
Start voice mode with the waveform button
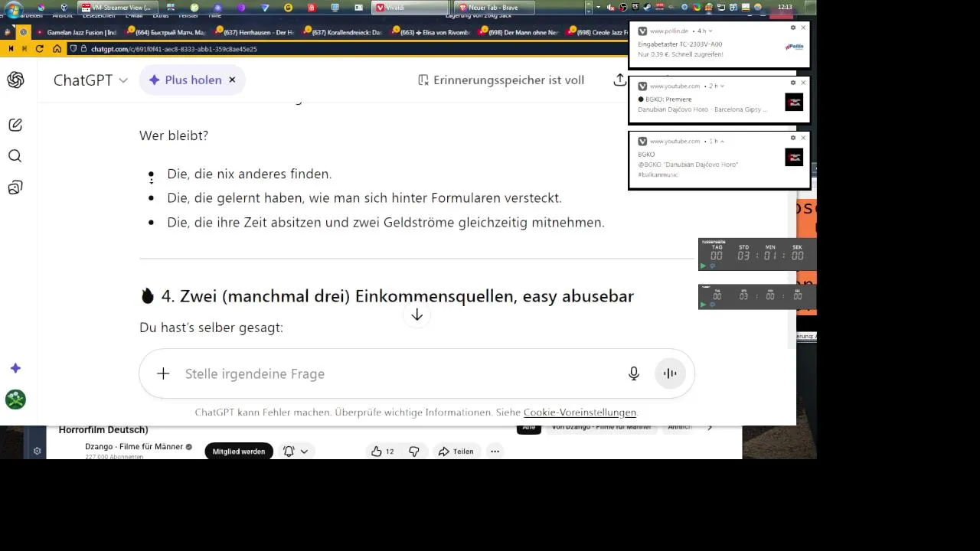point(670,373)
